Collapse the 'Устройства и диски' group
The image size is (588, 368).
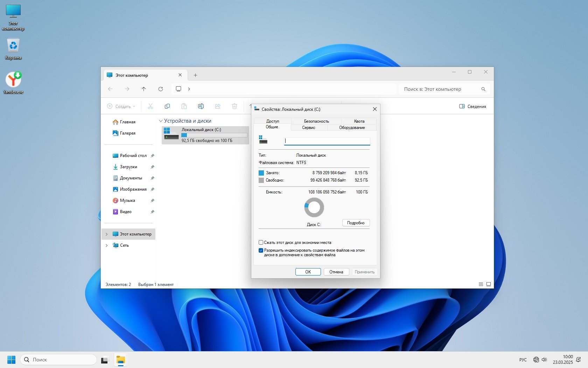click(161, 121)
